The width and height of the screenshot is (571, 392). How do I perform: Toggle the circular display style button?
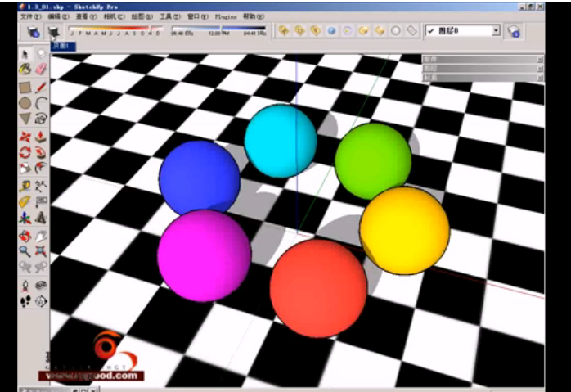(x=396, y=31)
